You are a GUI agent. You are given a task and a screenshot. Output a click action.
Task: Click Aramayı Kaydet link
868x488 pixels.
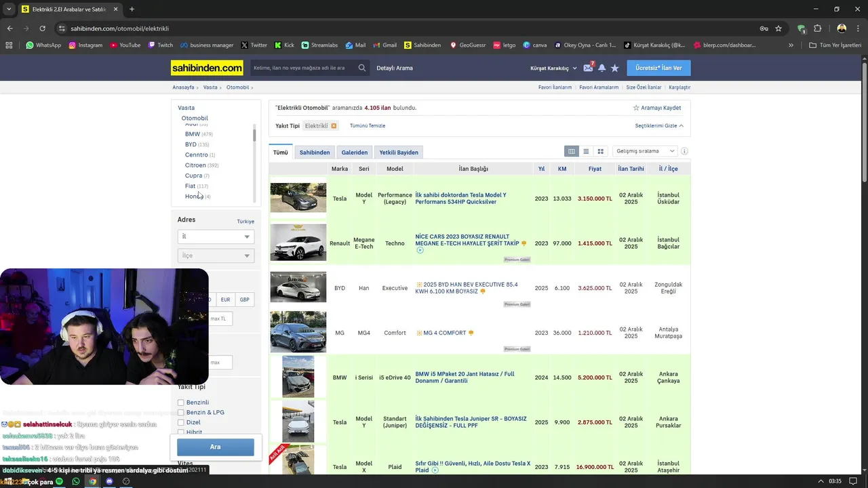(657, 108)
